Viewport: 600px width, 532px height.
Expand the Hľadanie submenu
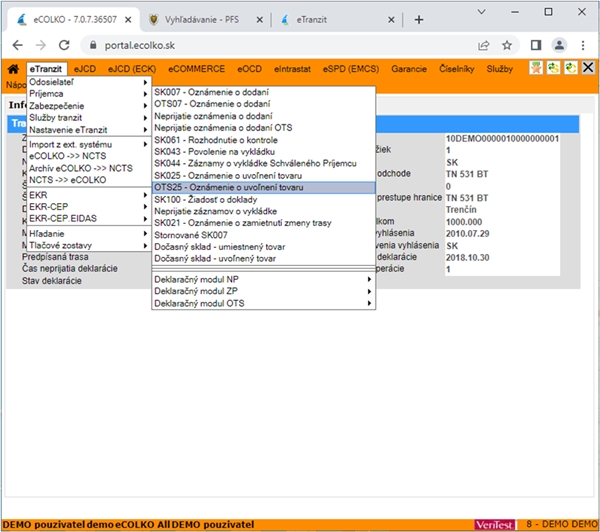click(89, 233)
